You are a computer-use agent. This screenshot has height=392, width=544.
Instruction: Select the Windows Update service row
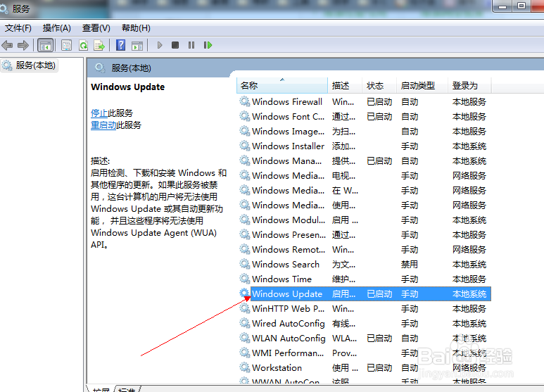(x=364, y=294)
